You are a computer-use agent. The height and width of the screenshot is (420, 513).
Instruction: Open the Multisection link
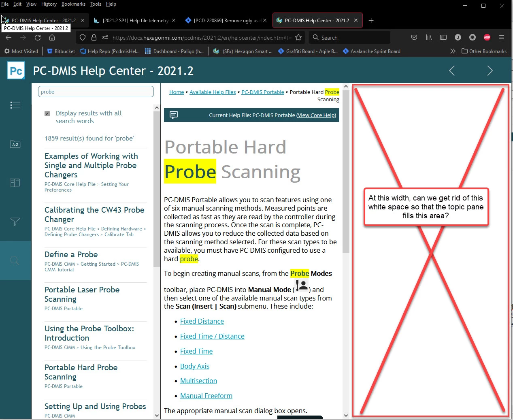pyautogui.click(x=198, y=381)
